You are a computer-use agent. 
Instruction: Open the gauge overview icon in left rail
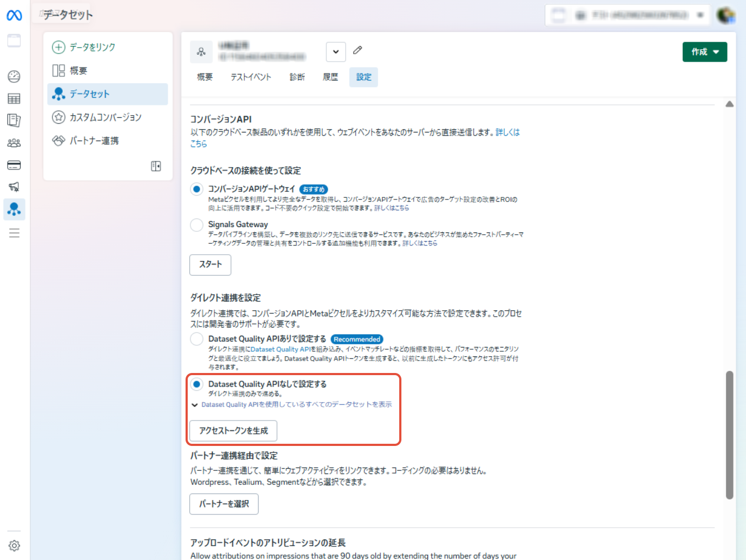[14, 76]
